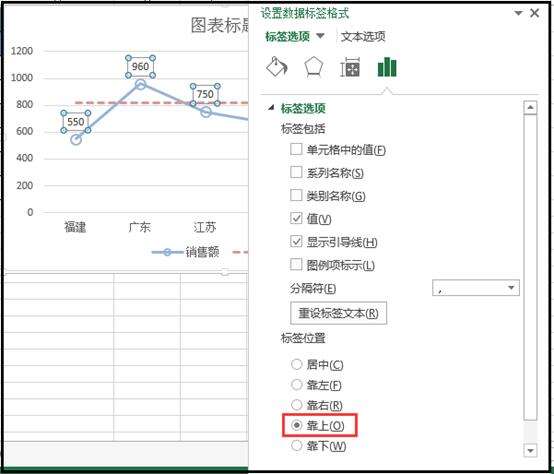Open Effects pentagon icon

pos(314,67)
